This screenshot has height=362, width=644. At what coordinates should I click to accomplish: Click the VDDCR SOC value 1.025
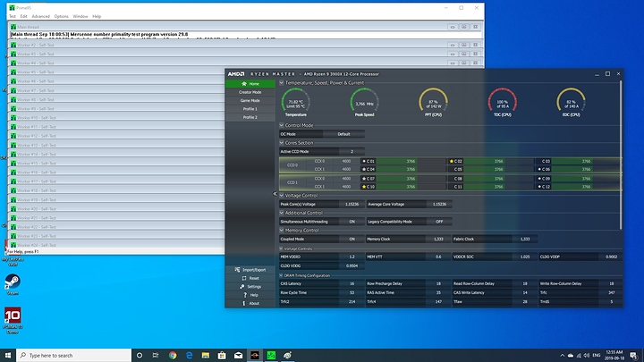click(x=524, y=257)
